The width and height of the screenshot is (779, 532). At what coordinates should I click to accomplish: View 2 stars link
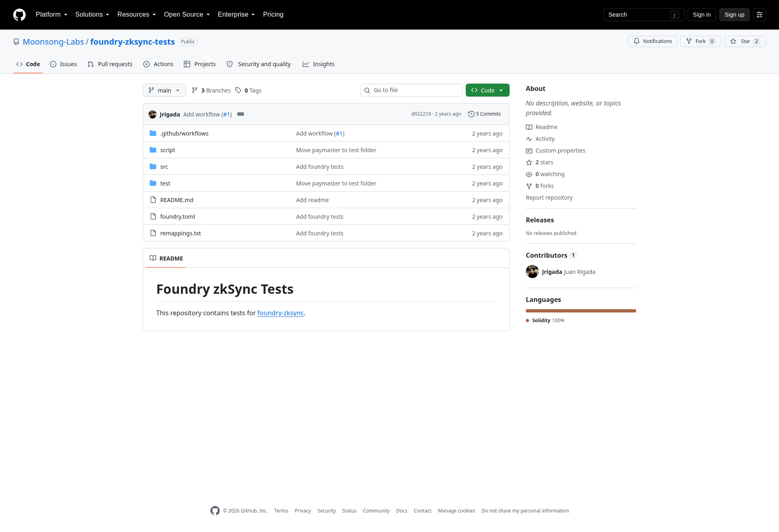(540, 162)
